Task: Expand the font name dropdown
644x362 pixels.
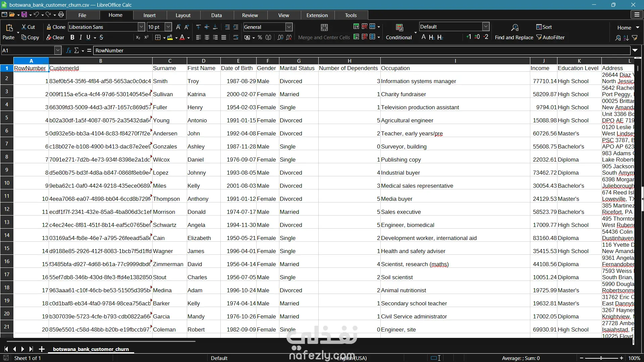Action: (142, 27)
